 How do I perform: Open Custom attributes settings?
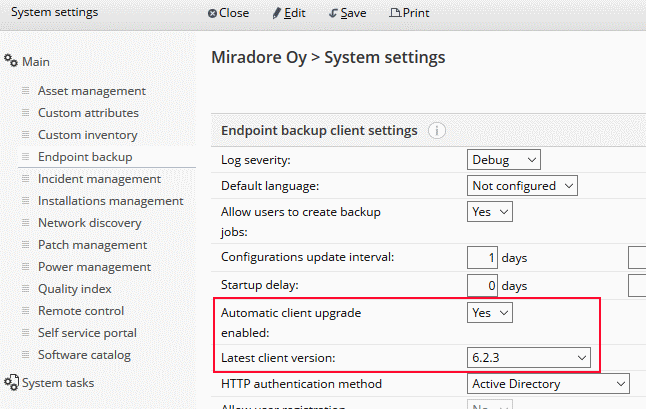click(88, 112)
